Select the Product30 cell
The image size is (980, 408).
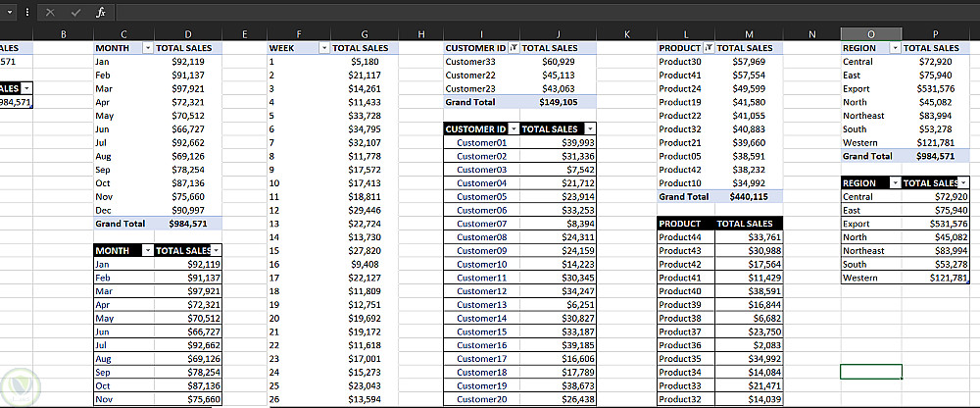click(x=680, y=62)
